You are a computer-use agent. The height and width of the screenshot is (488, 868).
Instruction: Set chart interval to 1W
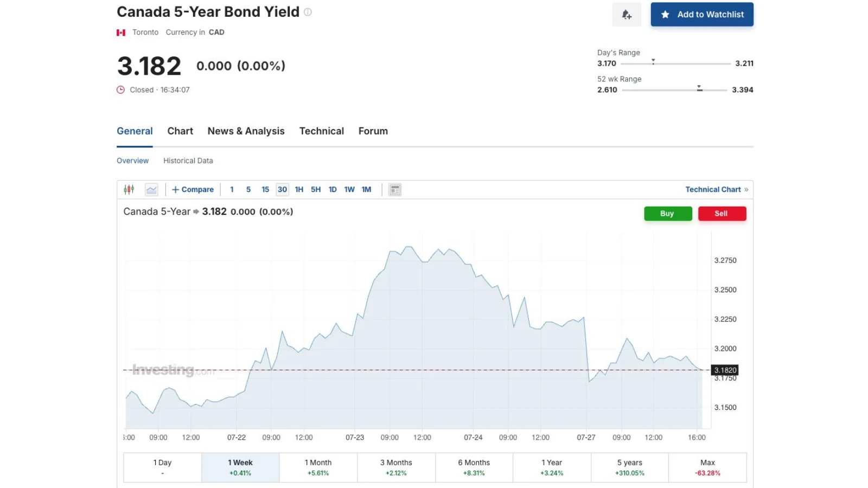click(x=349, y=189)
